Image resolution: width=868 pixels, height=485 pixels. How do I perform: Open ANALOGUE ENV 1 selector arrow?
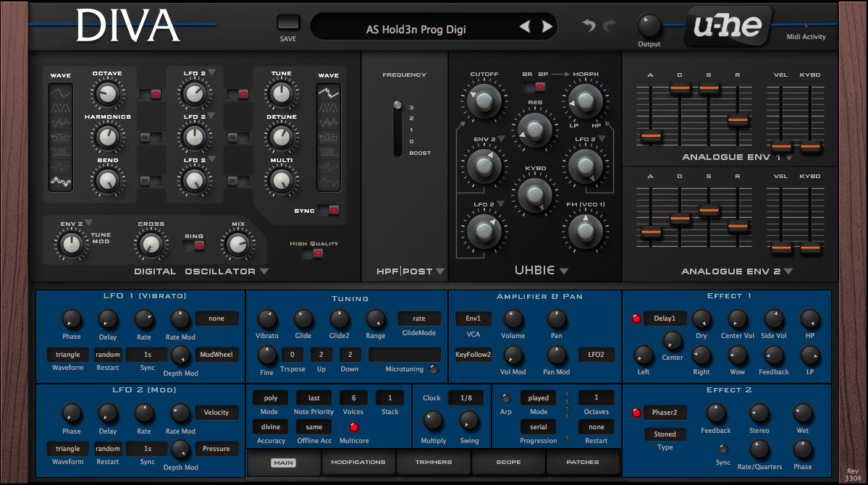click(788, 157)
